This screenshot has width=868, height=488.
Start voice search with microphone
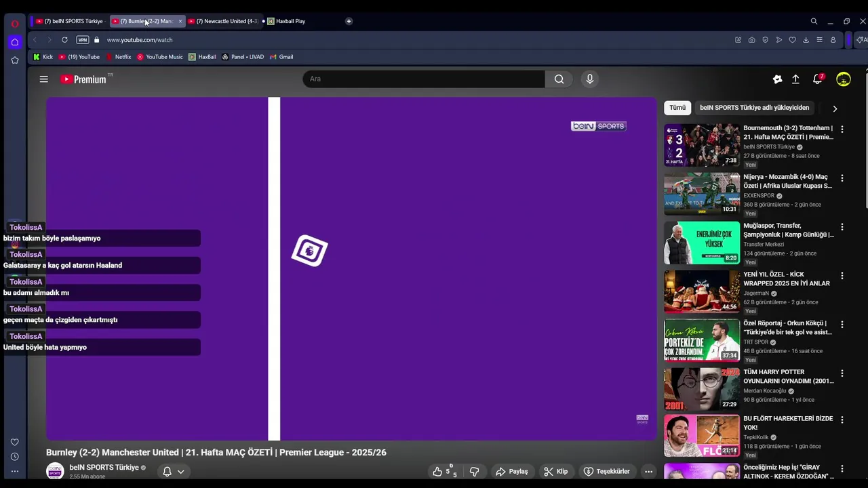coord(590,79)
